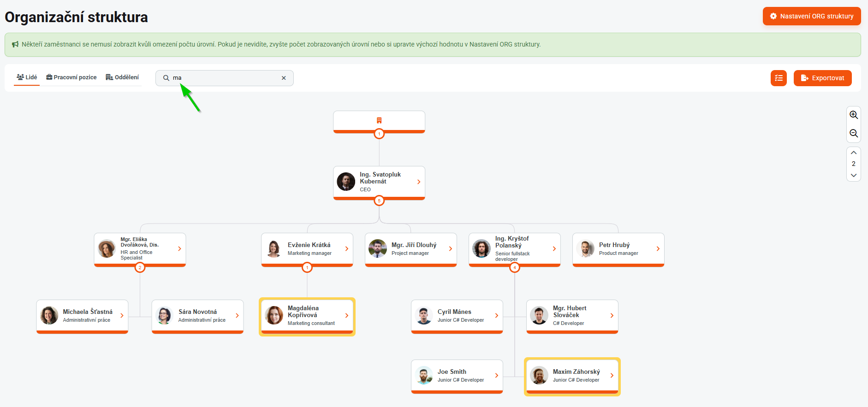Toggle Evženie Krátká's subordinates count circle
The height and width of the screenshot is (407, 868).
307,267
